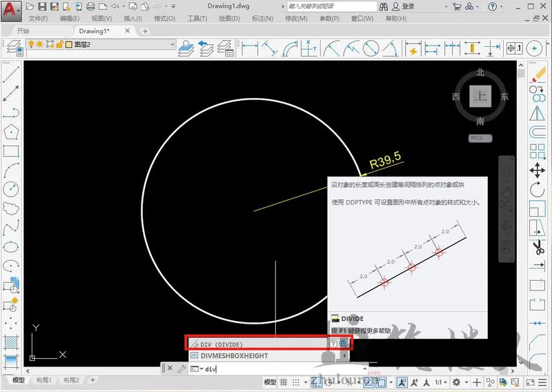Select DIVMESHBOXHEIGHT autocomplete suggestion
Viewport: 552px width, 392px height.
coord(268,355)
